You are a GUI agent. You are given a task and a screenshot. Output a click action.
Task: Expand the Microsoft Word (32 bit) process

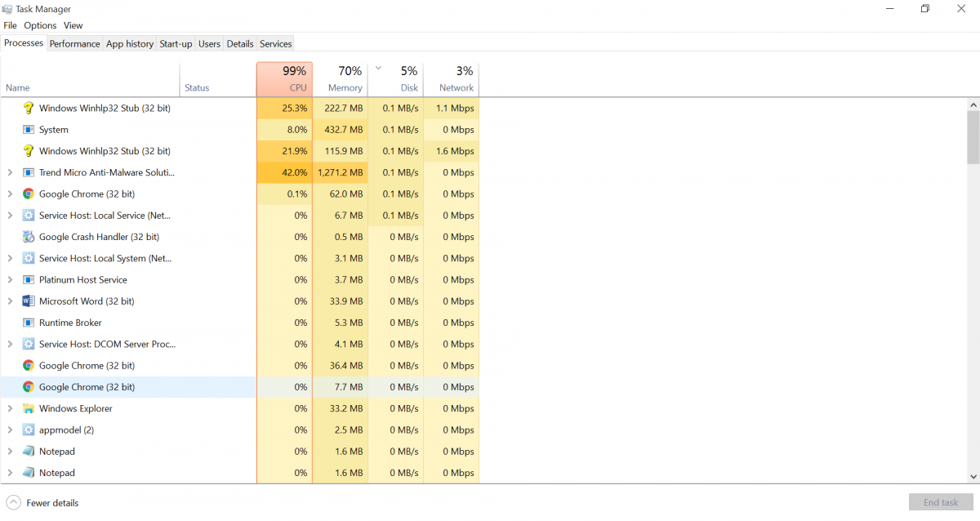tap(10, 301)
